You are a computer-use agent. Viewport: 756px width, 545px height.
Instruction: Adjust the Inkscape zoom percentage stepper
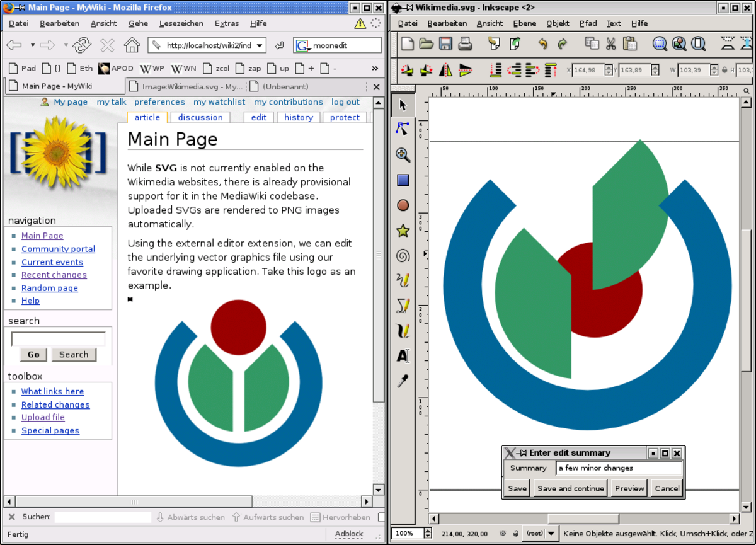(428, 533)
